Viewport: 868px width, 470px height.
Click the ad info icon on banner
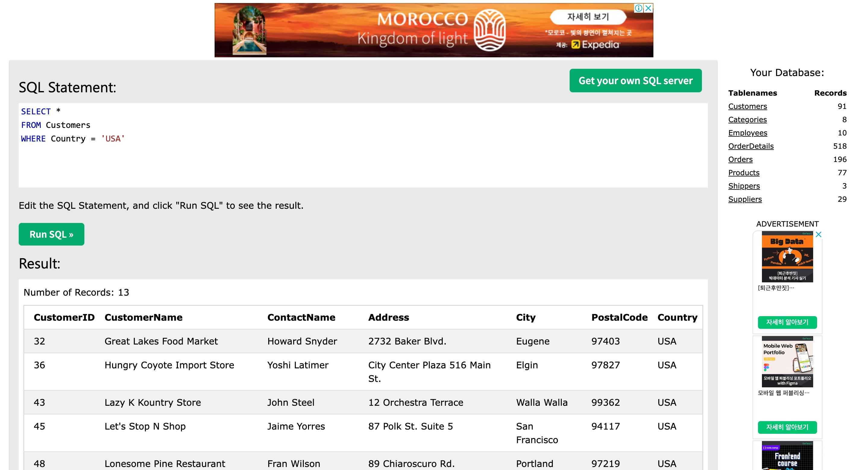(638, 8)
